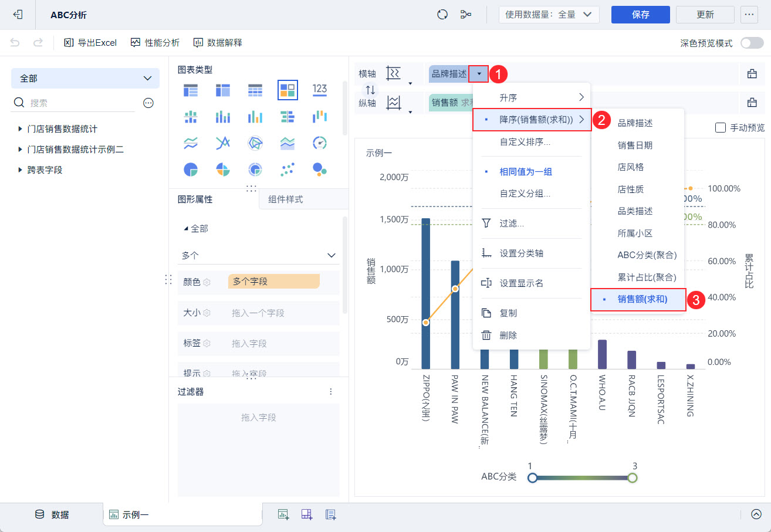Toggle the 深色预览模式 switch
This screenshot has width=771, height=532.
click(752, 43)
